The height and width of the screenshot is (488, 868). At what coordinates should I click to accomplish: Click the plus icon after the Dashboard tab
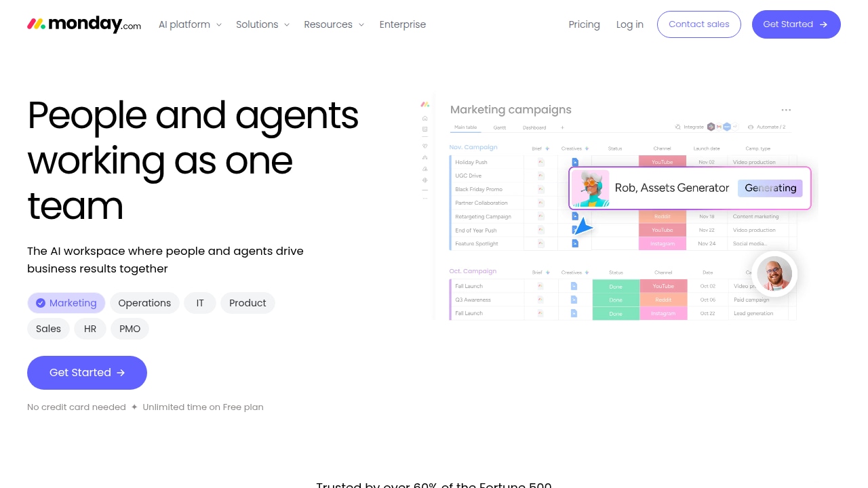562,127
